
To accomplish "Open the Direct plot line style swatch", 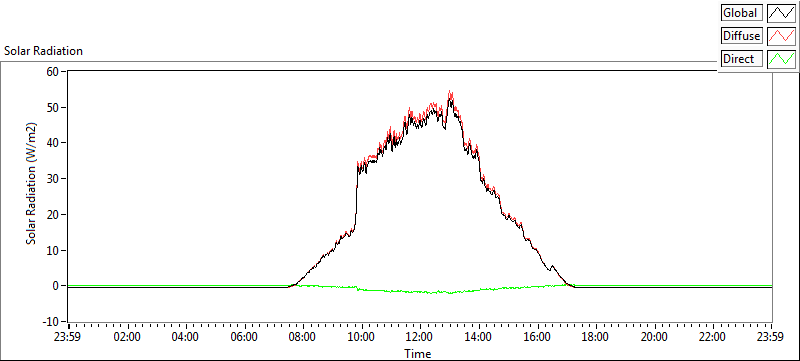I will tap(782, 59).
